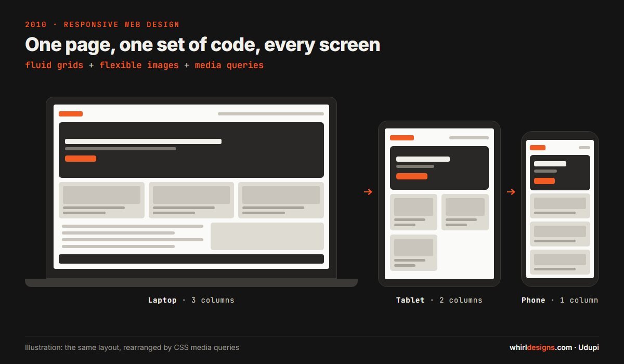
Task: Select the bottom card on the tablet screen
Action: [x=413, y=253]
